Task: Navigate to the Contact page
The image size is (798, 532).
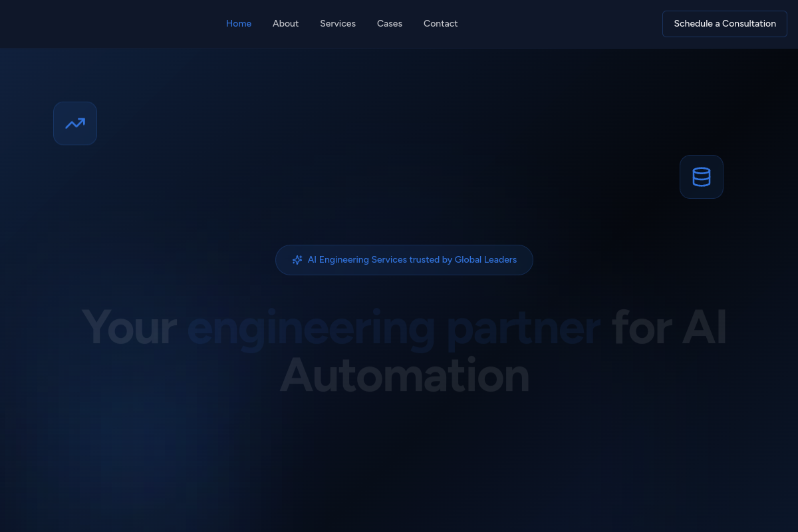Action: (x=440, y=23)
